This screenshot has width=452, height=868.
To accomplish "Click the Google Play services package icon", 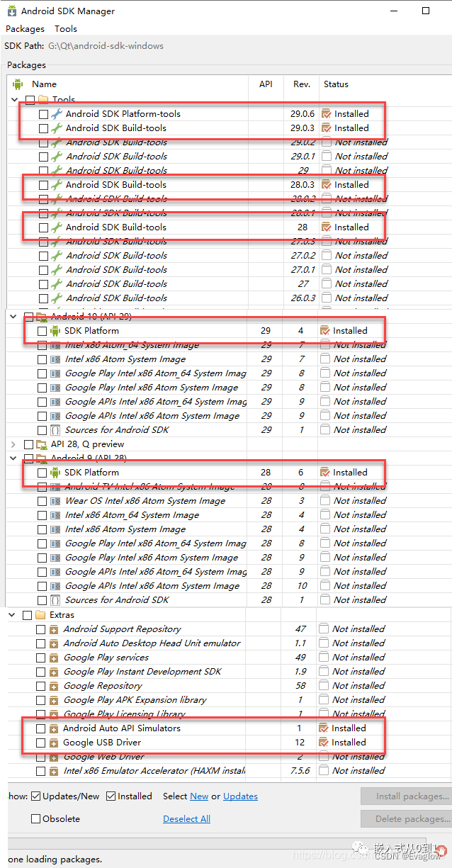I will [54, 658].
